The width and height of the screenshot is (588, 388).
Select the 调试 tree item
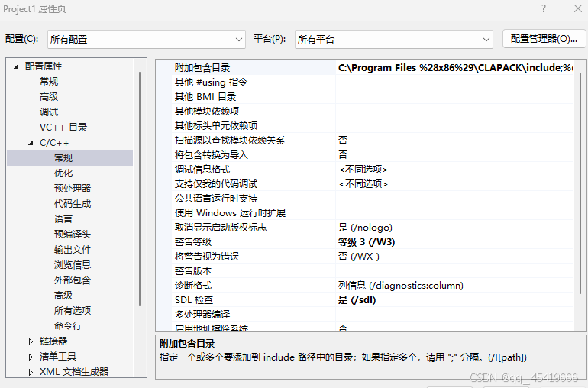(49, 112)
